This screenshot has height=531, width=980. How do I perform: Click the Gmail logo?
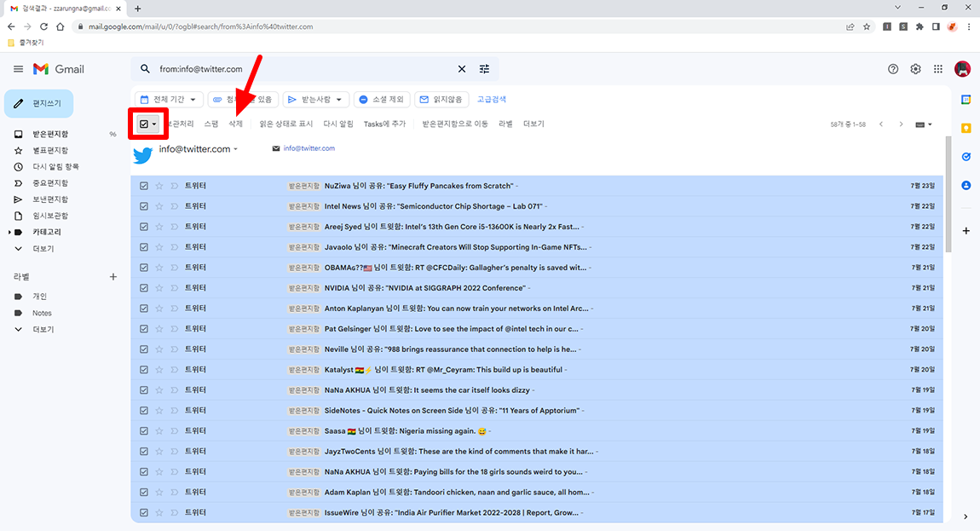pyautogui.click(x=58, y=69)
